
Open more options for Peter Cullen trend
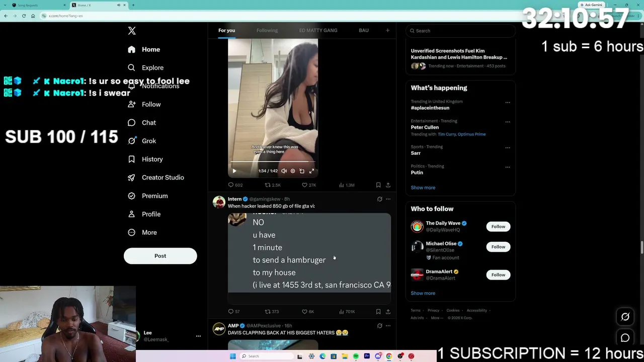[x=508, y=122]
